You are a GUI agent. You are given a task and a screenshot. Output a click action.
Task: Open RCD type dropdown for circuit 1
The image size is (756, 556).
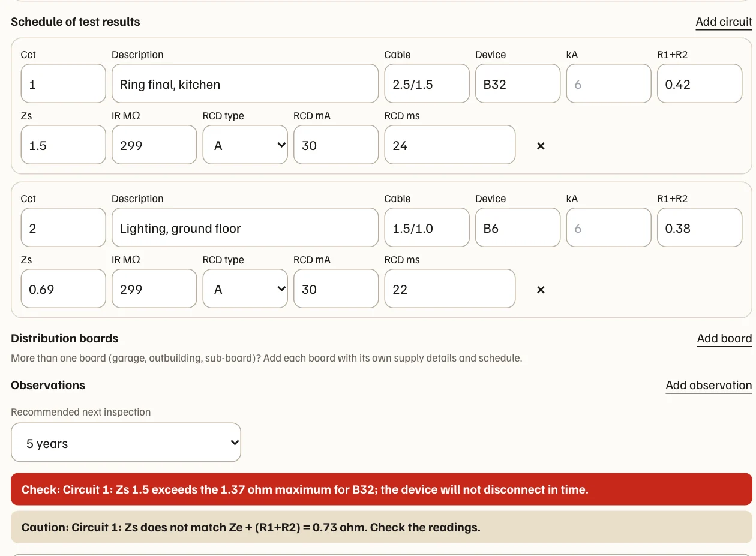click(x=245, y=145)
